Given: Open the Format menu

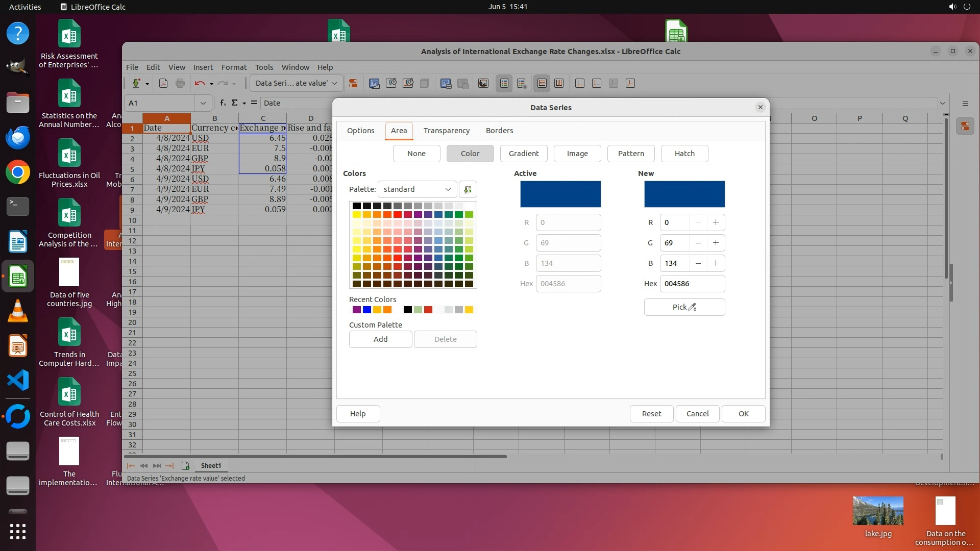Looking at the screenshot, I should pyautogui.click(x=234, y=67).
